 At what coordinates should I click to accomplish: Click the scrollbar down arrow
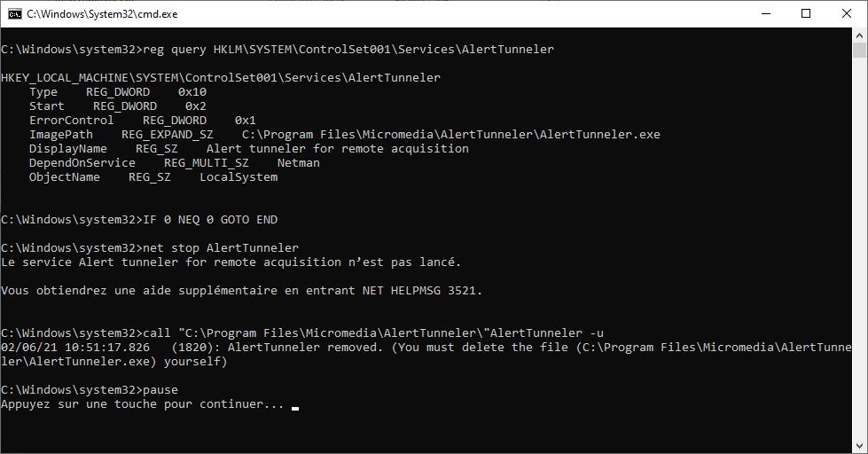tap(860, 445)
